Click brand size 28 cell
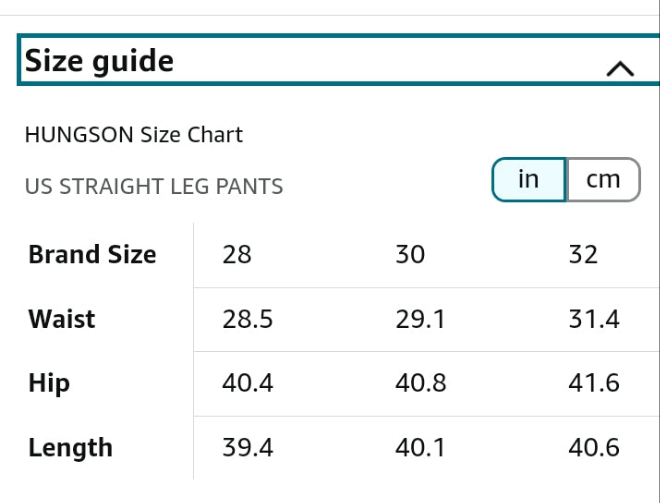Viewport: 660px width, 503px height. coord(237,255)
